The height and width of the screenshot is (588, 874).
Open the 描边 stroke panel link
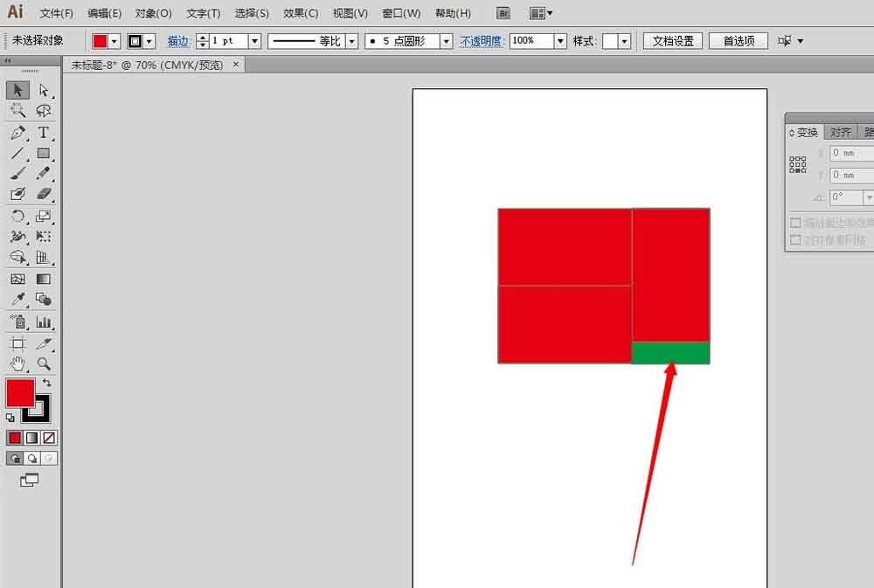(178, 41)
